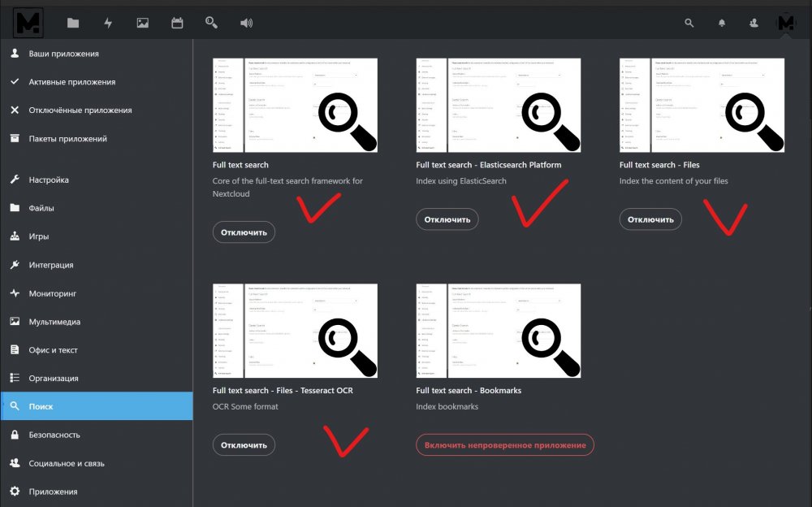
Task: Open the Full text search magnifier icon
Action: 211,22
